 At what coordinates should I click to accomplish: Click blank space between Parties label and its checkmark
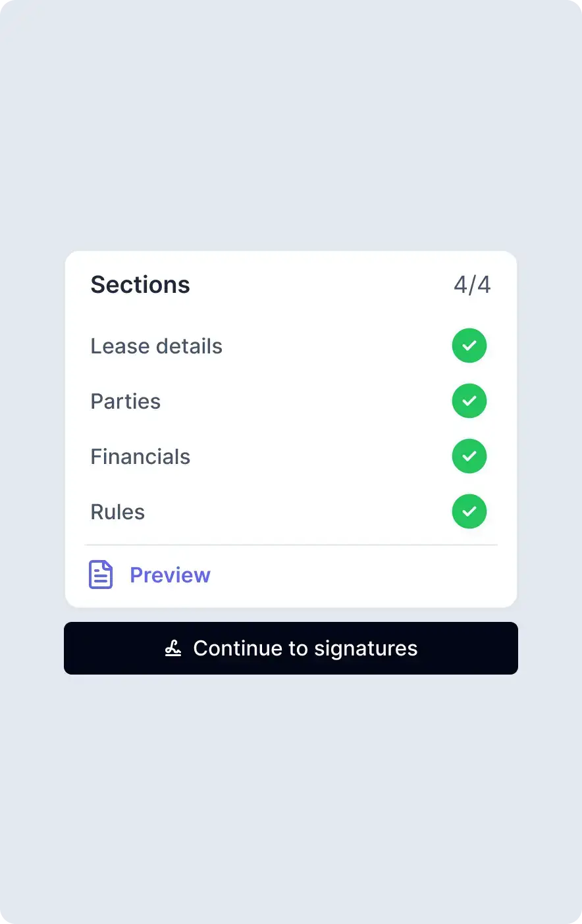coord(303,401)
